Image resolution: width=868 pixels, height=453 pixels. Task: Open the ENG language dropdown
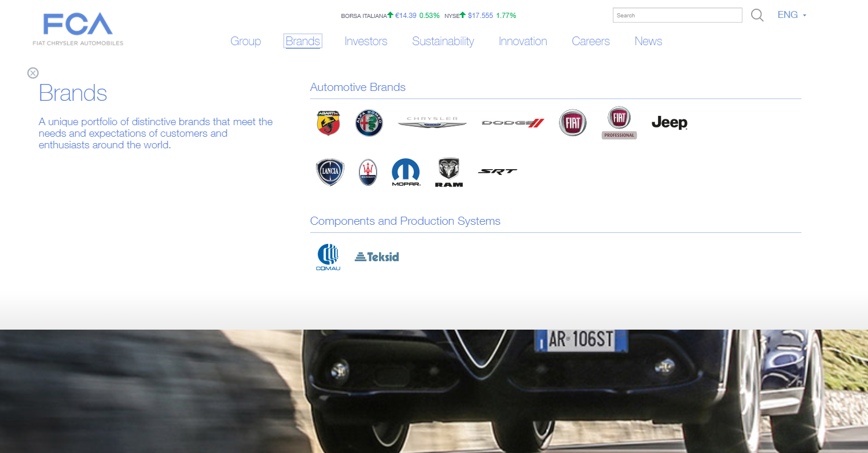tap(792, 15)
